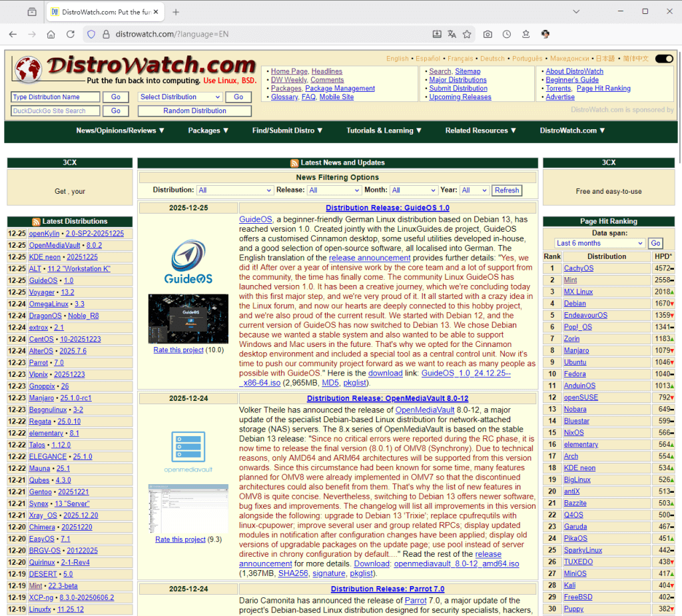
Task: Close the DistroWatch tab
Action: [156, 12]
